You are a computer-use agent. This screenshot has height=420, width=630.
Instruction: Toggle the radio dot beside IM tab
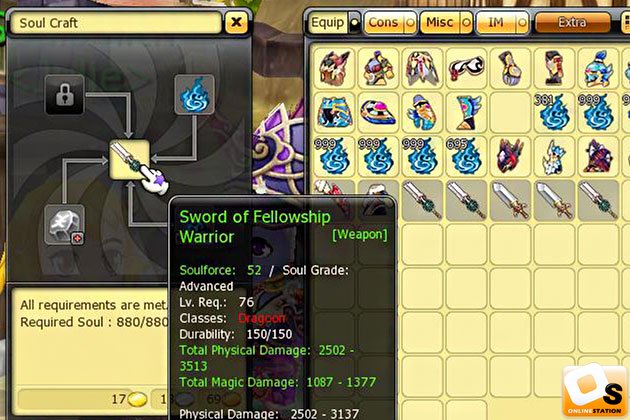point(522,23)
